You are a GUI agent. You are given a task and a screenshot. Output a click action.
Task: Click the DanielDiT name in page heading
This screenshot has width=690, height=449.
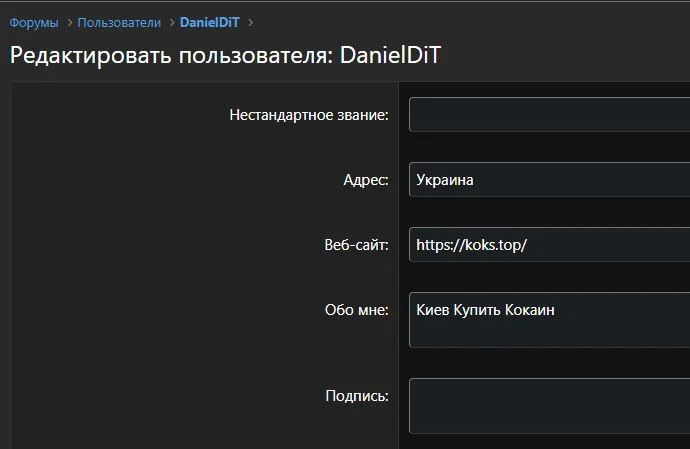[x=391, y=55]
